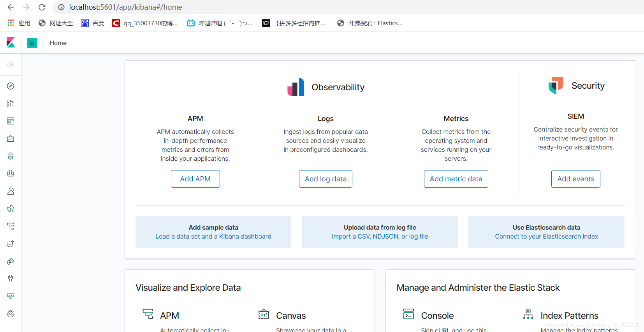This screenshot has height=332, width=644.
Task: Open APM icon in sidebar
Action: click(x=11, y=226)
